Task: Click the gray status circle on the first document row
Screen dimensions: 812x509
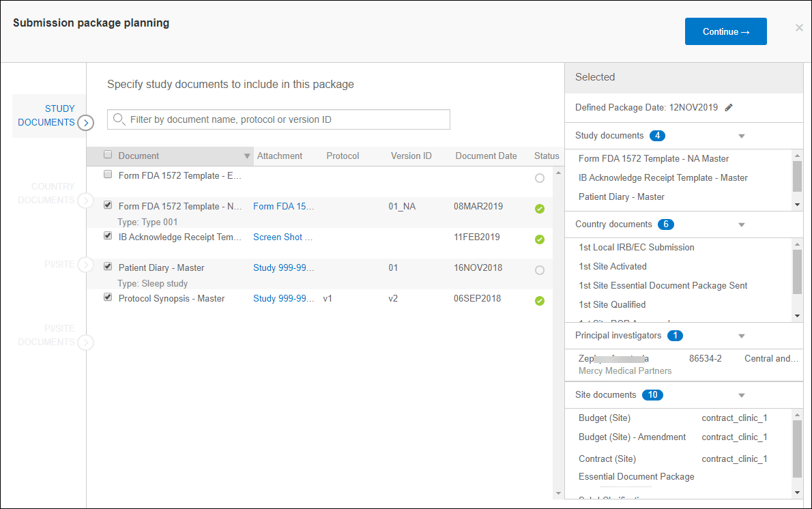Action: pos(540,177)
